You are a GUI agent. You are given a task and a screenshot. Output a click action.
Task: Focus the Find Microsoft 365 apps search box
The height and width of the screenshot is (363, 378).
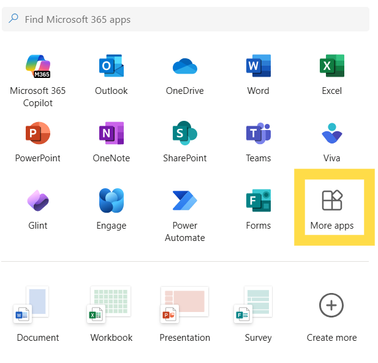(185, 19)
